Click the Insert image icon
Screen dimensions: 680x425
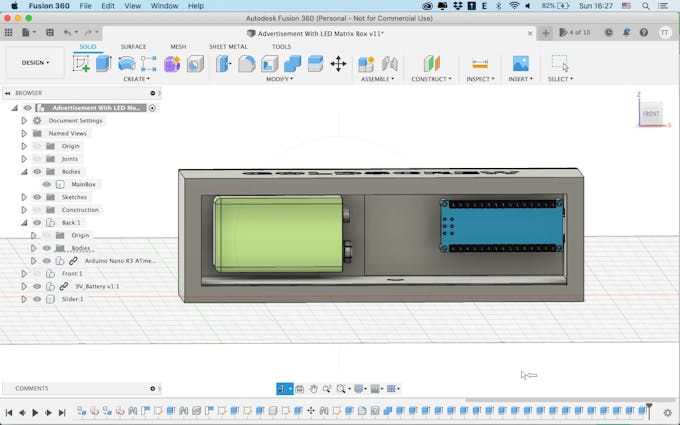click(520, 64)
